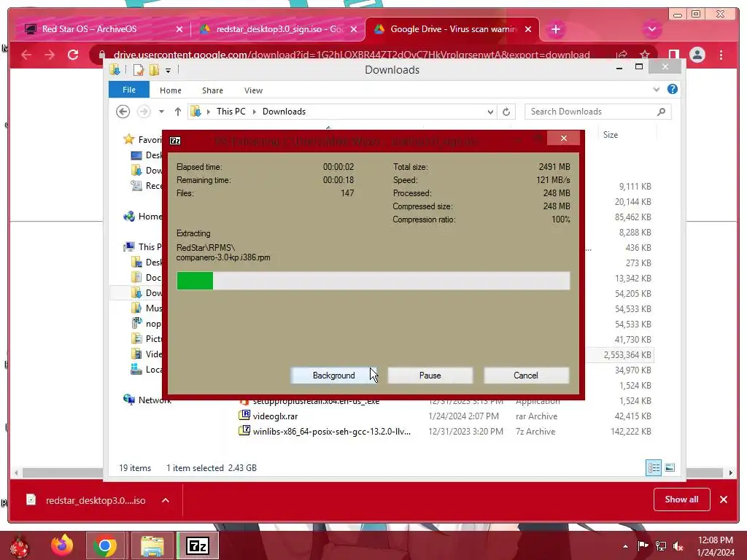Click the Chrome address bar URL
Viewport: 747px width, 560px height.
[x=352, y=55]
